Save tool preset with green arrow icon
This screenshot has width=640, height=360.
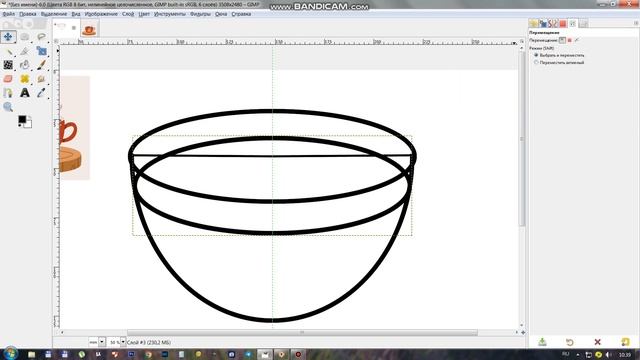pos(542,342)
